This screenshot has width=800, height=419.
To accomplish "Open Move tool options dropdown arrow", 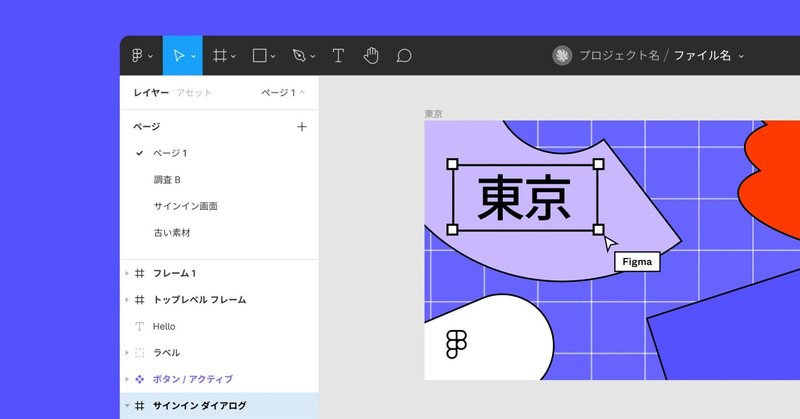I will [x=193, y=57].
